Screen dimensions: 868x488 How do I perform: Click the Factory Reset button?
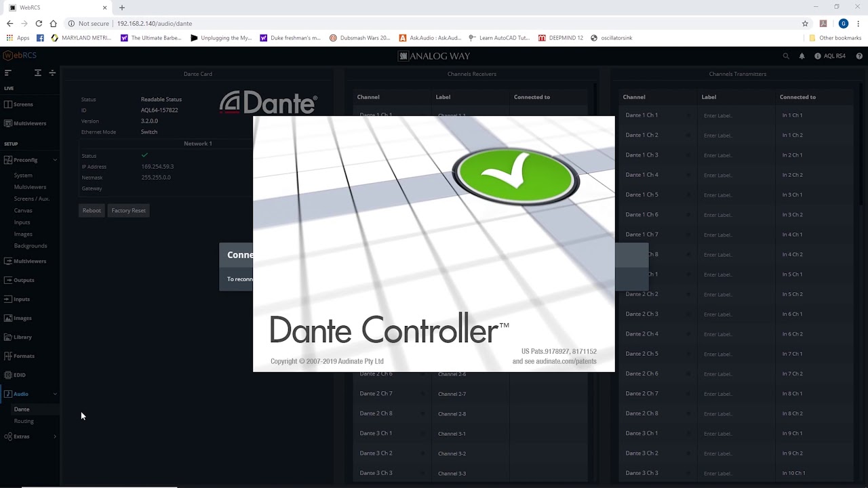(x=129, y=211)
